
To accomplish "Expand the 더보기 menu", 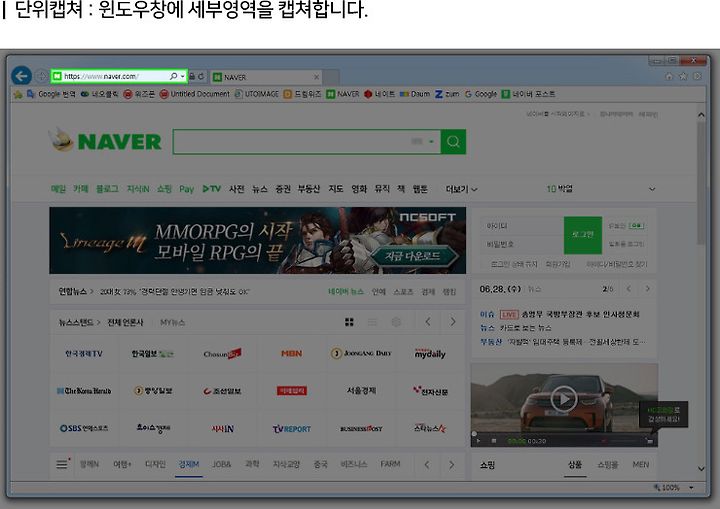I will click(x=461, y=189).
